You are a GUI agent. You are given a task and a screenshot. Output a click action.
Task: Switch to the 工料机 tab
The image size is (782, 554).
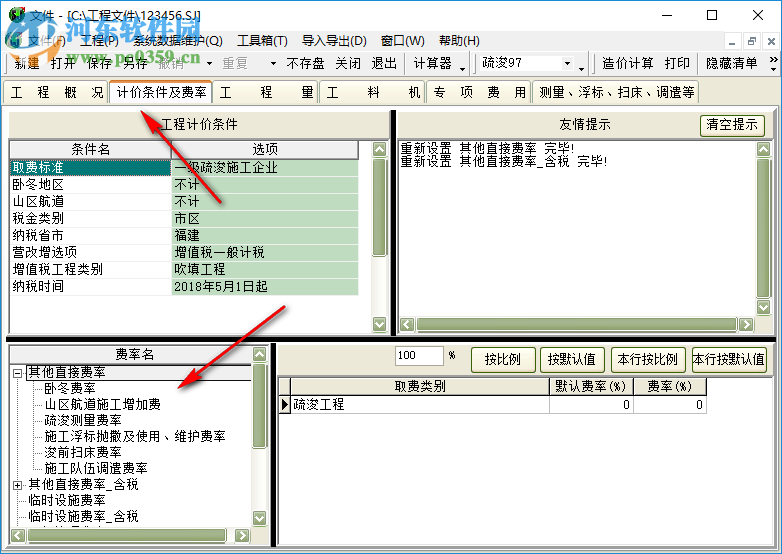[373, 92]
